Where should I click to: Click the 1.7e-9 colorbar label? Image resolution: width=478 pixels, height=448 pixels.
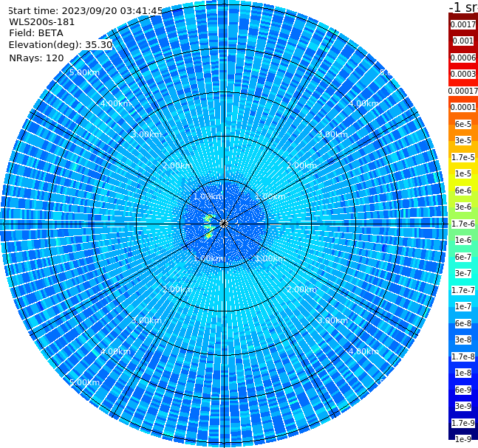[x=463, y=423]
